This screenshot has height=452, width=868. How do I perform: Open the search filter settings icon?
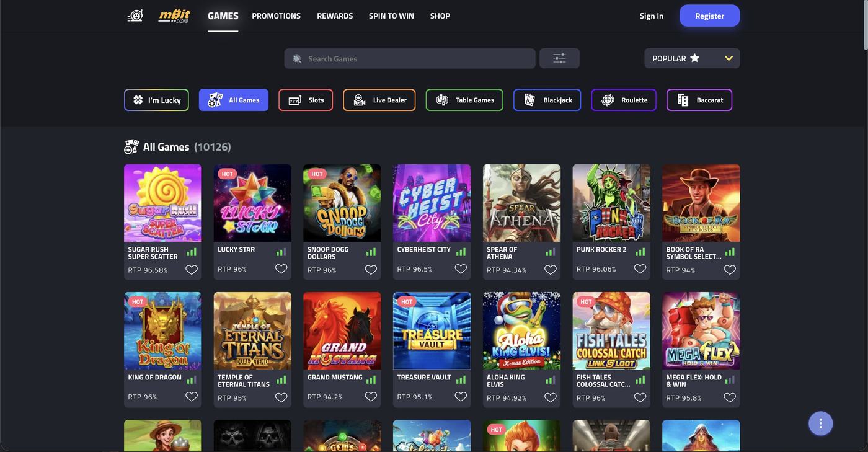pyautogui.click(x=559, y=58)
